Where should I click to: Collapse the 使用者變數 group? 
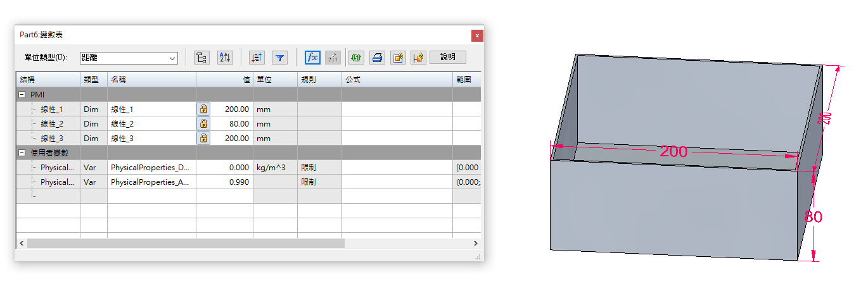coord(22,152)
